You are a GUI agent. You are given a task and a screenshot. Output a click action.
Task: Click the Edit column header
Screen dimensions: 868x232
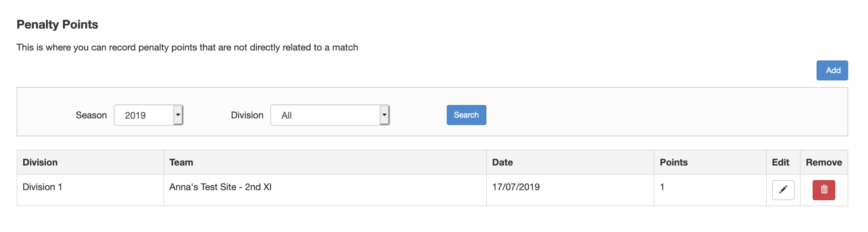(780, 162)
